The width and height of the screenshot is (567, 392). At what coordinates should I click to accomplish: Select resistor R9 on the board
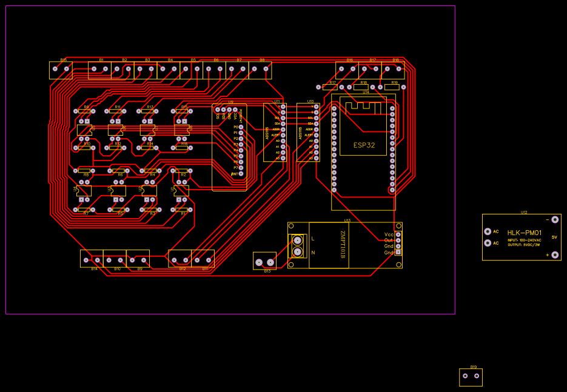[85, 111]
